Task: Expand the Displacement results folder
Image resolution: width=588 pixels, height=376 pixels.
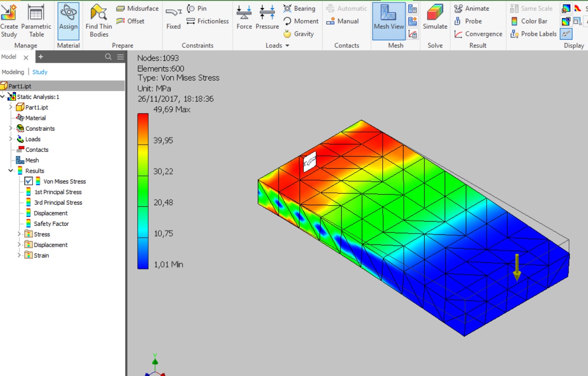Action: [x=19, y=244]
